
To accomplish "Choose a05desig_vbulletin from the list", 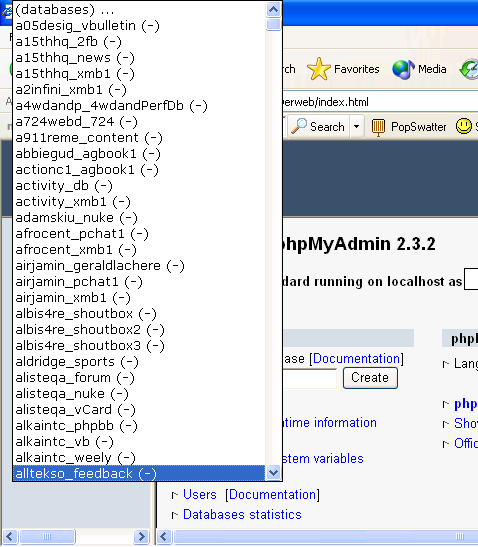I will (139, 25).
